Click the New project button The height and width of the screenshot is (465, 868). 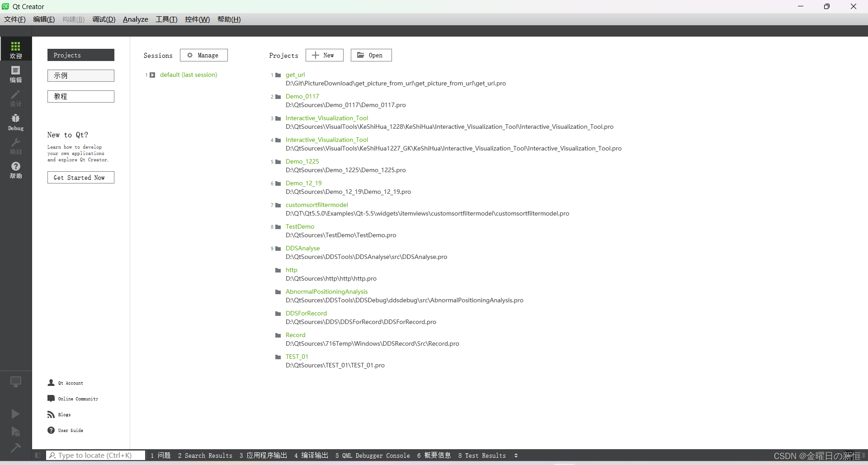[x=324, y=55]
